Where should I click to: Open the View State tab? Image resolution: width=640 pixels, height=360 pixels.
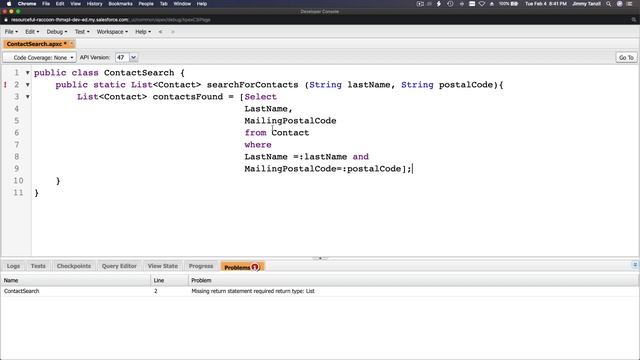(x=162, y=266)
